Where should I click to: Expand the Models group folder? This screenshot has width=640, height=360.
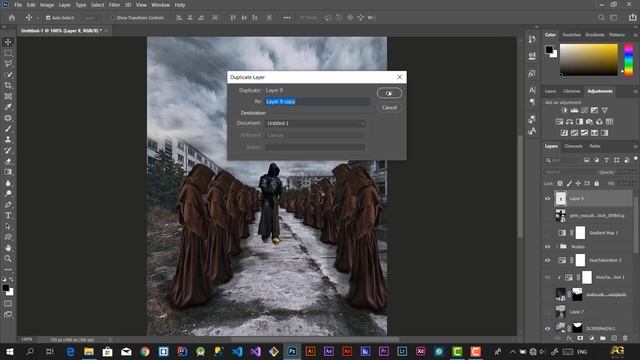coord(557,247)
